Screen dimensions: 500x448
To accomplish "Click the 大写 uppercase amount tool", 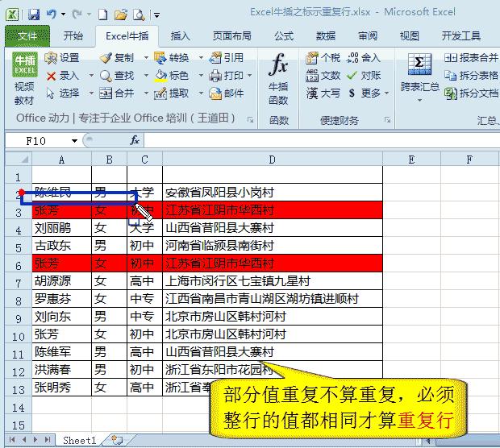I will [x=323, y=93].
